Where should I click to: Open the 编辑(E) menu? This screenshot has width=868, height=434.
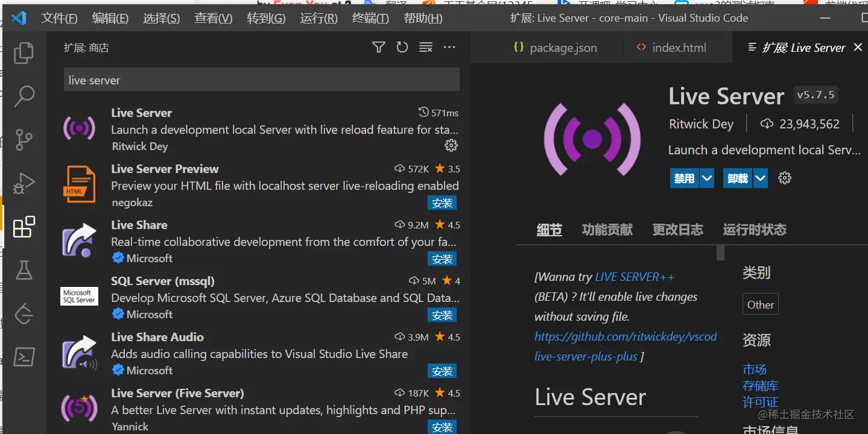pos(110,18)
